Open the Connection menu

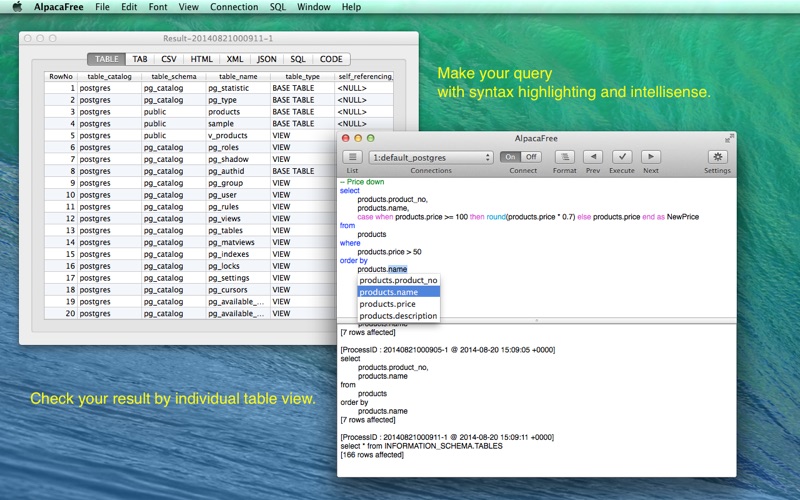(x=234, y=7)
